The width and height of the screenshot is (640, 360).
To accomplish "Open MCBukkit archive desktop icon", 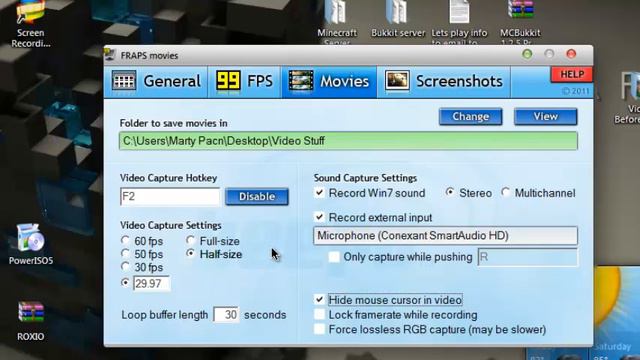I will tap(520, 22).
